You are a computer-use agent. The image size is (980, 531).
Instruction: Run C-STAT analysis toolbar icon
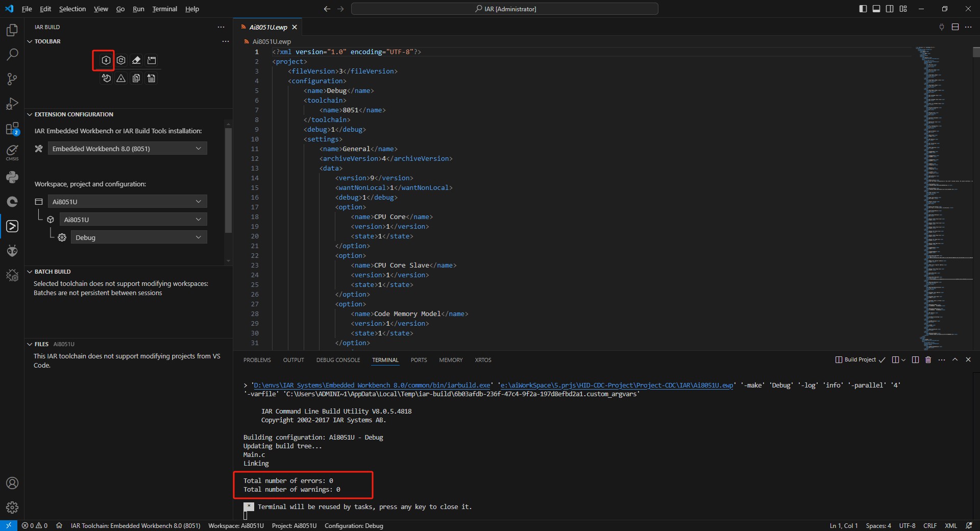pyautogui.click(x=106, y=78)
